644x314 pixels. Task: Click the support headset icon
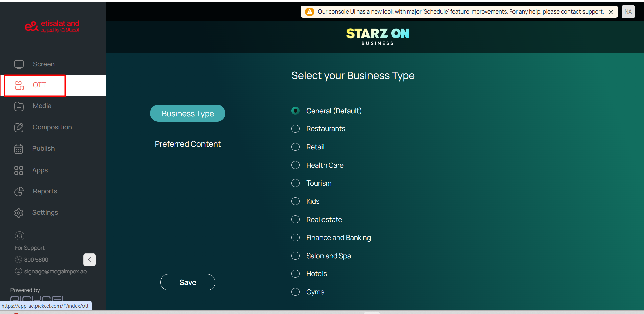(20, 236)
